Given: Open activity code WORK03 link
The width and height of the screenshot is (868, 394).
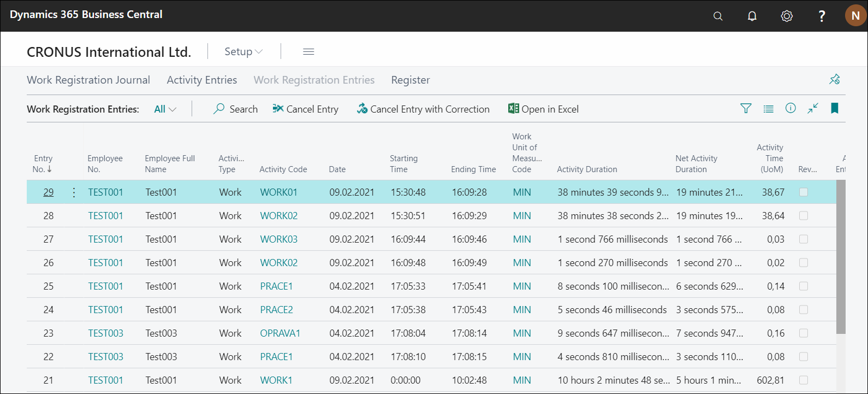Looking at the screenshot, I should (x=278, y=239).
